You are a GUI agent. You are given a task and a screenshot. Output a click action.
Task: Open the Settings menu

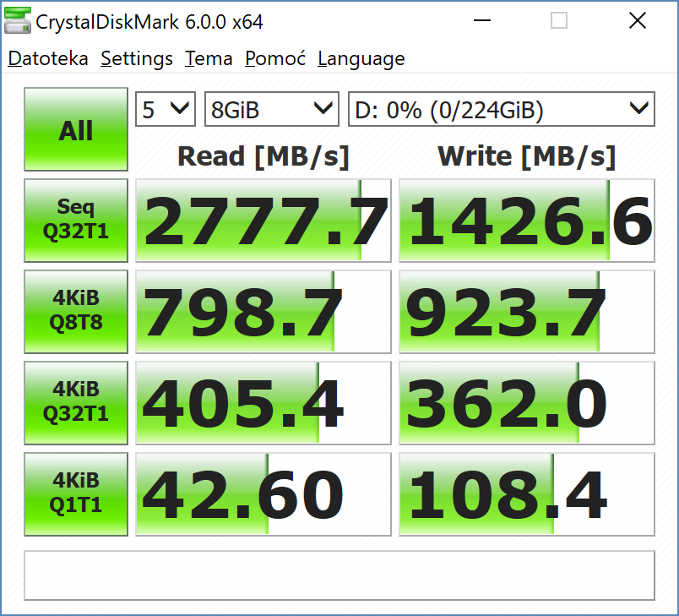(137, 59)
